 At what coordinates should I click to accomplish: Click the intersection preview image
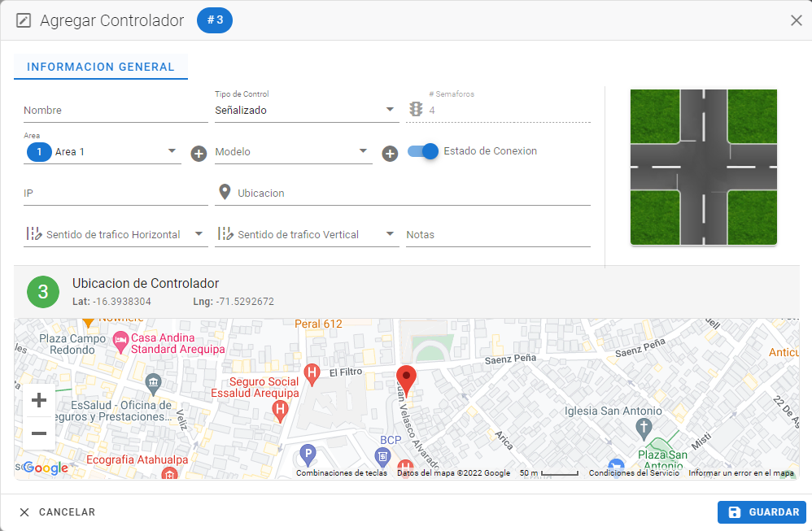coord(703,167)
